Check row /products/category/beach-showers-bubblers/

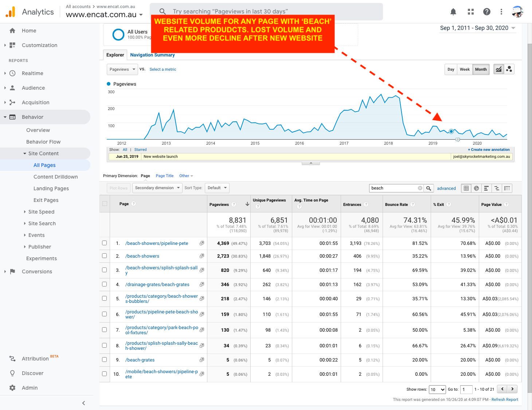(x=105, y=298)
